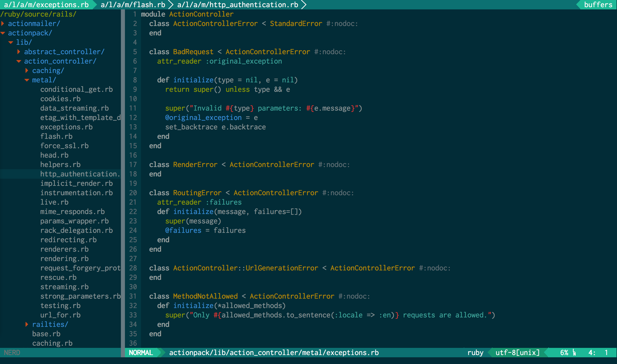
Task: Expand the railties/ folder arrow
Action: click(x=27, y=325)
